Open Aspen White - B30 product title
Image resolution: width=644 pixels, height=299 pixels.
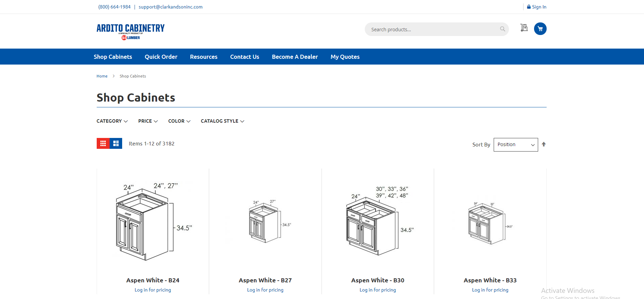[378, 280]
